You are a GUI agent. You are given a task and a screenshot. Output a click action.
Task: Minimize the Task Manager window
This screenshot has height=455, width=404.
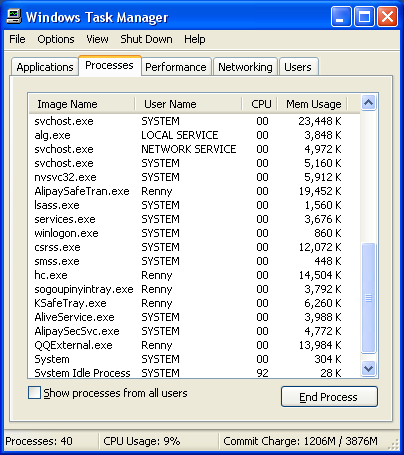pyautogui.click(x=341, y=16)
